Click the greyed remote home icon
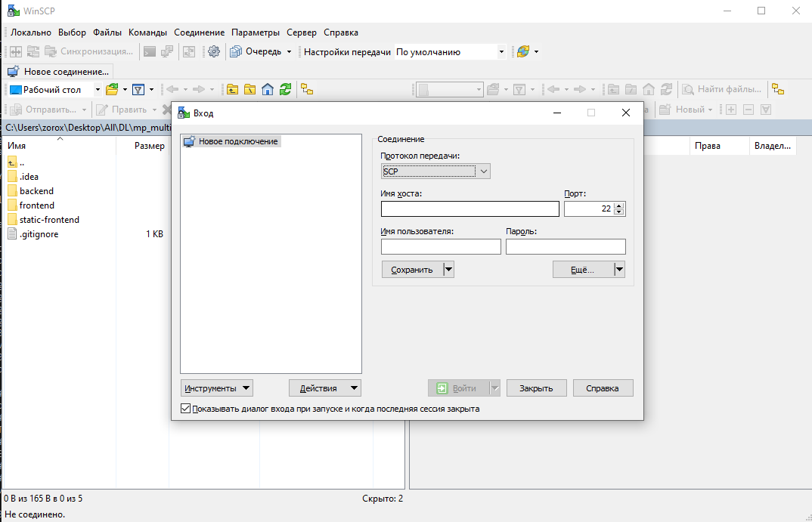This screenshot has height=522, width=812. (x=649, y=89)
